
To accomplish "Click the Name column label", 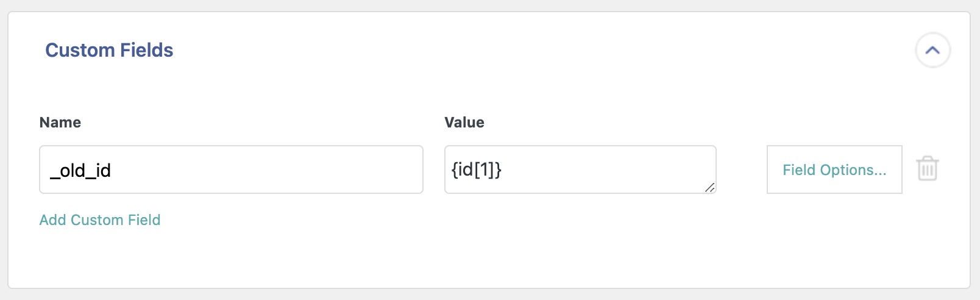I will point(60,123).
